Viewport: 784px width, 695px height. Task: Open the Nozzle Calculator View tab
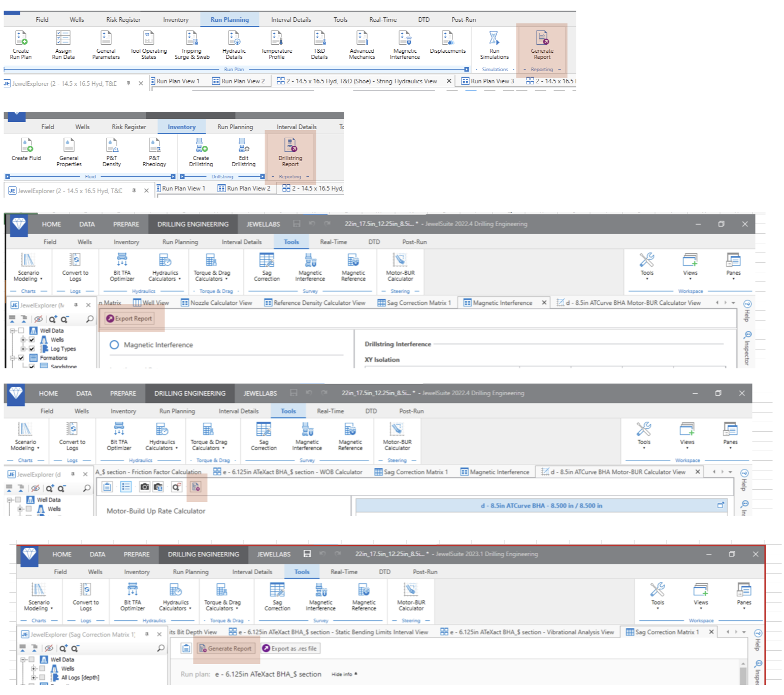[216, 303]
